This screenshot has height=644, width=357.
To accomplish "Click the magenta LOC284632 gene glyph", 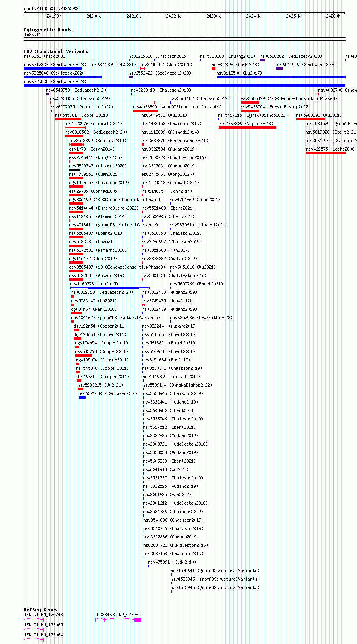I will (118, 620).
